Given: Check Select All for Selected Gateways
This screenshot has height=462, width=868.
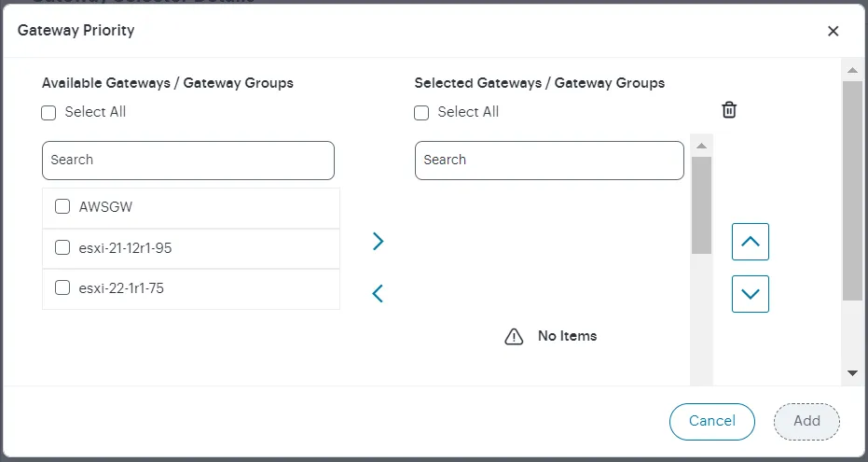Looking at the screenshot, I should [x=421, y=113].
